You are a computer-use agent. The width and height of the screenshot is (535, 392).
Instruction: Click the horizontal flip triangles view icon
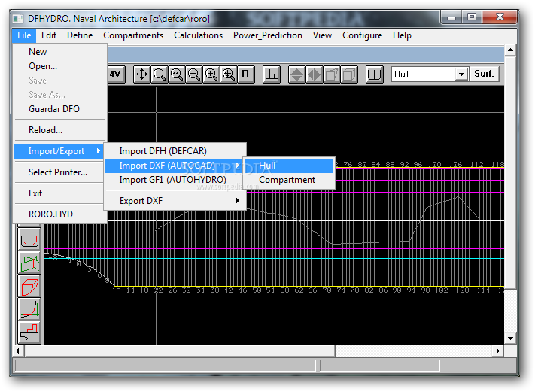pos(315,74)
